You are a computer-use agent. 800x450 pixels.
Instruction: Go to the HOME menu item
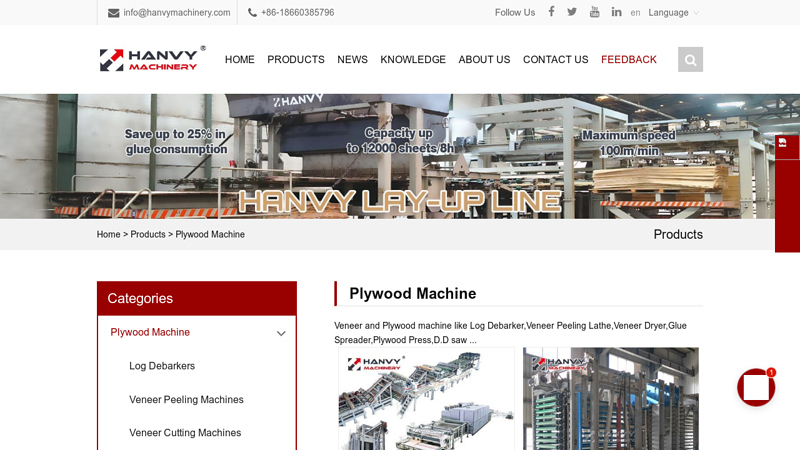[x=240, y=60]
